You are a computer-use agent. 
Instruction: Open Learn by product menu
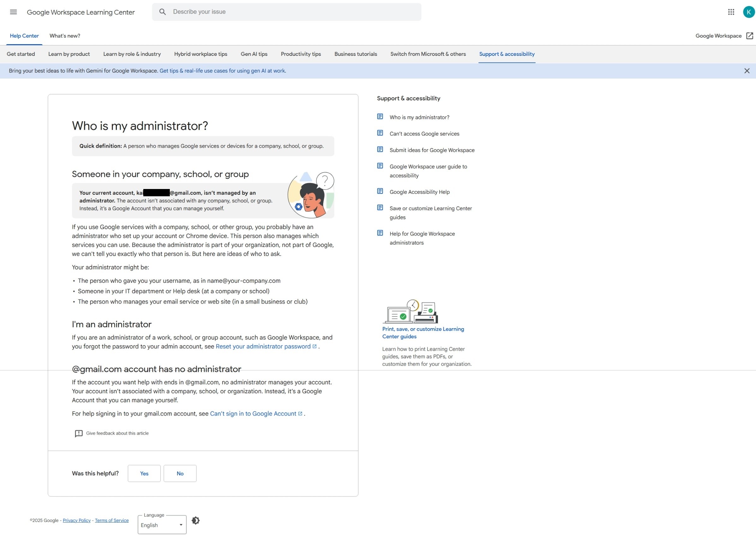pyautogui.click(x=69, y=54)
